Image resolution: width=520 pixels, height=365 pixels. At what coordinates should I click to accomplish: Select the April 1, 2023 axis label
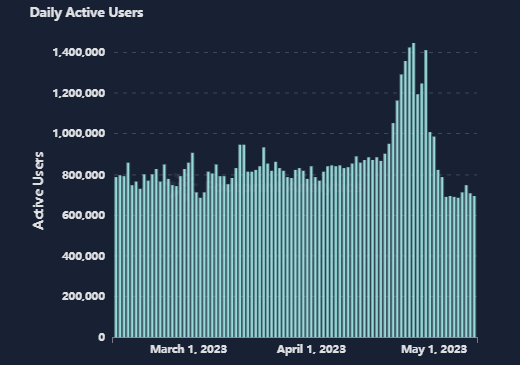[x=311, y=349]
